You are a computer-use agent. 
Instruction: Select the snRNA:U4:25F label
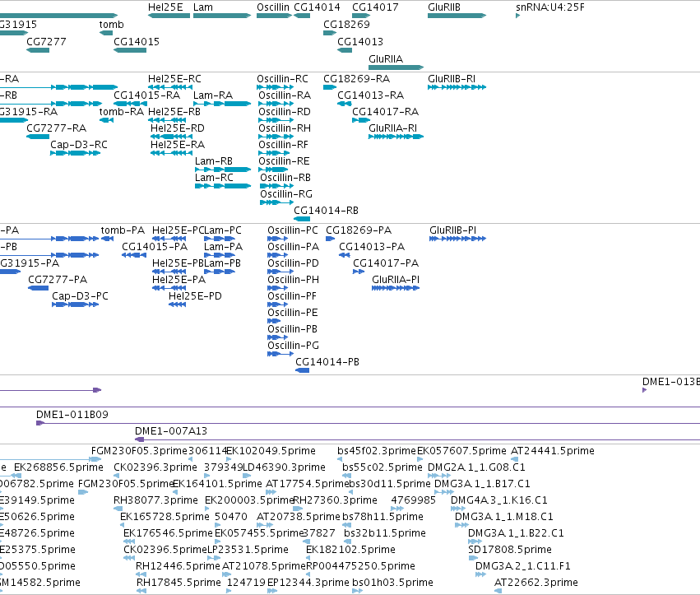550,7
